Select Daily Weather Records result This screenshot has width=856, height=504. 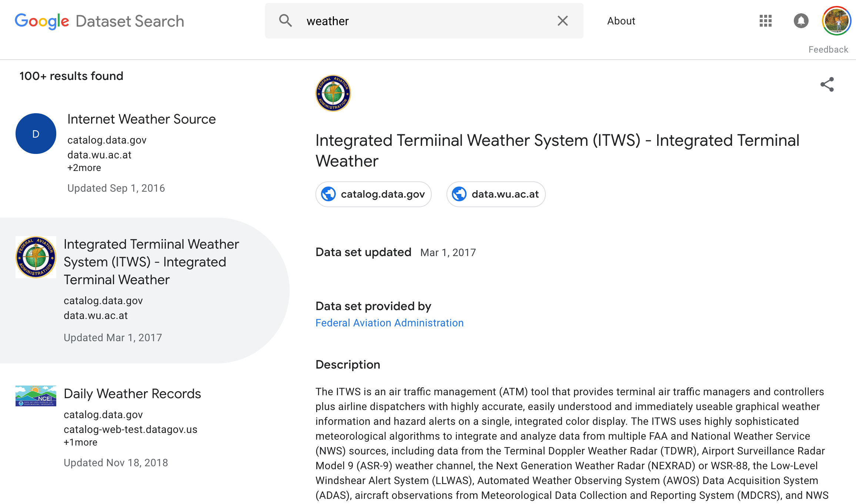point(132,394)
